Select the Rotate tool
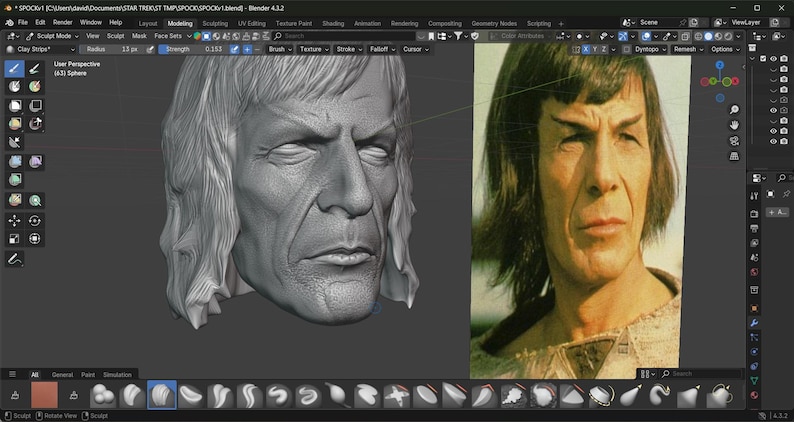The height and width of the screenshot is (422, 794). tap(34, 220)
